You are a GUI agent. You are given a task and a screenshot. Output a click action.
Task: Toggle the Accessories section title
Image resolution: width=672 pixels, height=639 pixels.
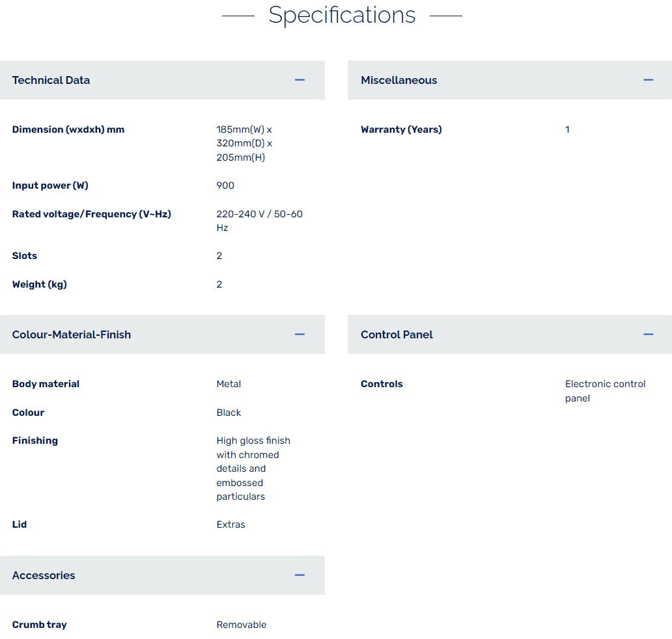pyautogui.click(x=44, y=575)
